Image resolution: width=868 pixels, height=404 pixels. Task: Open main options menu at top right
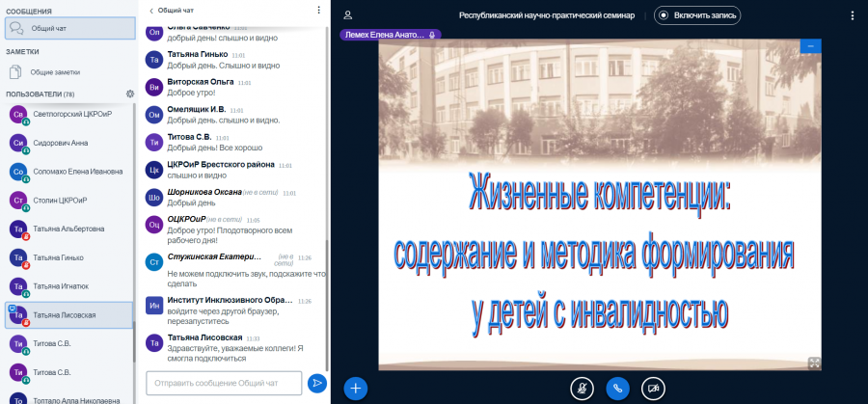coord(852,16)
